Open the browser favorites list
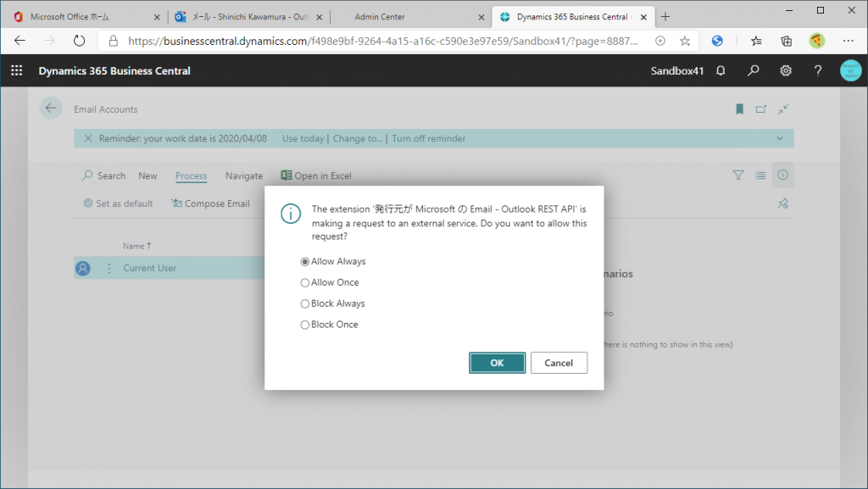 (756, 41)
